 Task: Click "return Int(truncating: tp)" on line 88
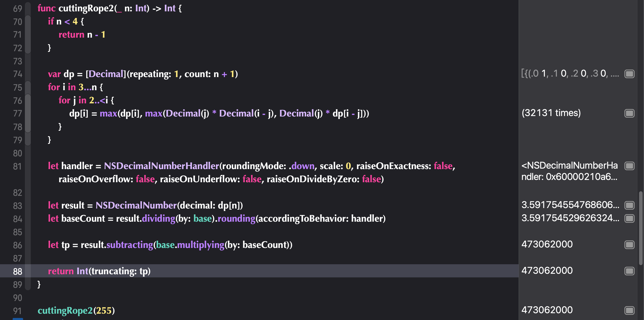pos(99,271)
